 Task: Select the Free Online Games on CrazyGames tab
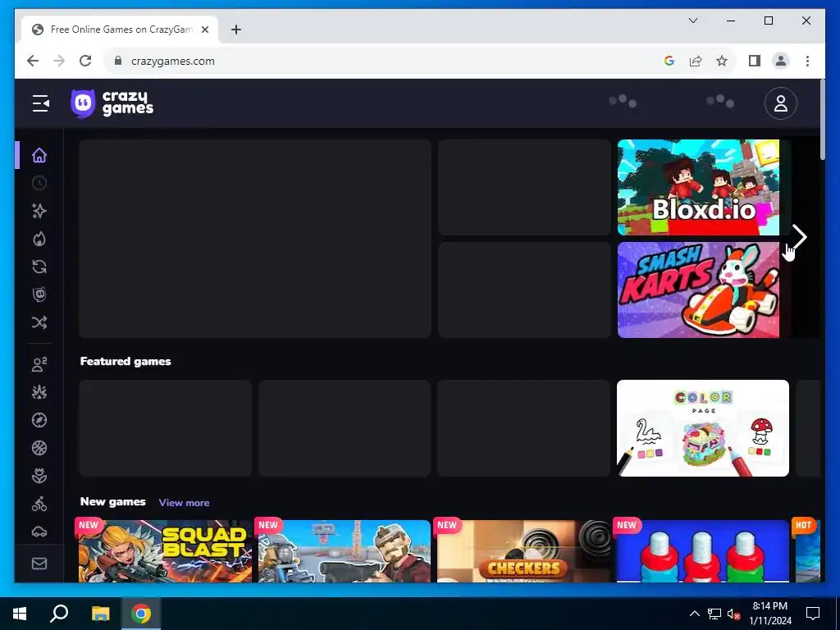click(x=120, y=30)
